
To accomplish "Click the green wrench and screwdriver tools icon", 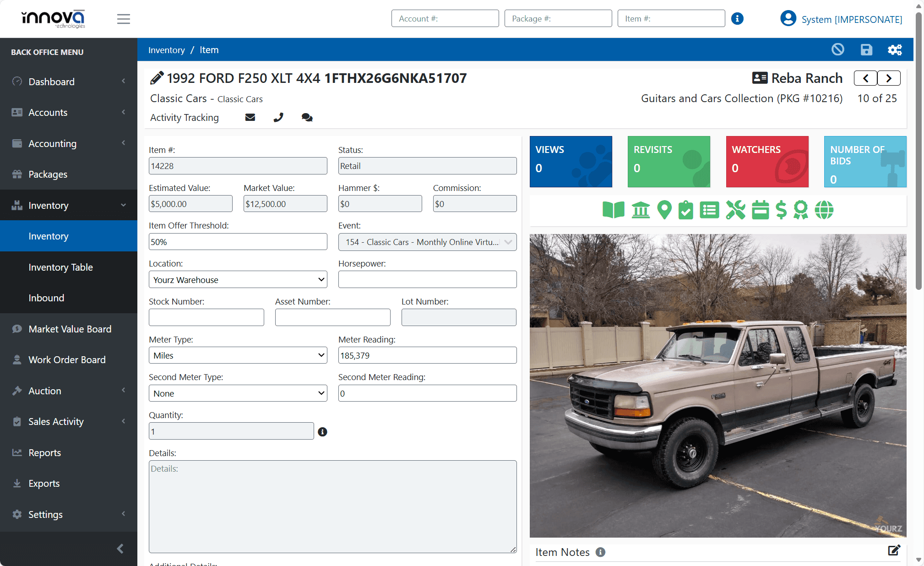I will 736,210.
